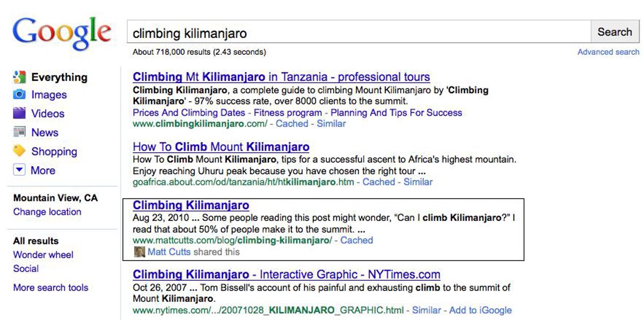Click the Google logo
Screen dimensions: 644x320
62,34
